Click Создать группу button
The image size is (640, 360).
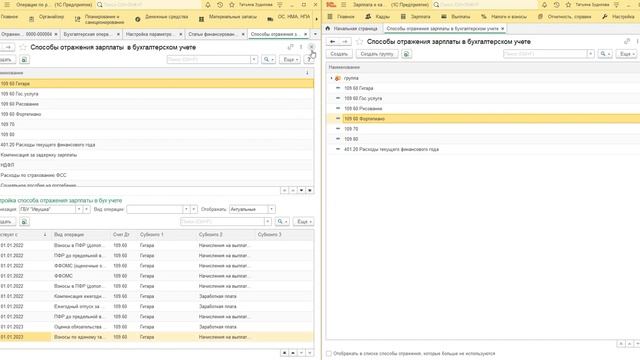pyautogui.click(x=376, y=54)
